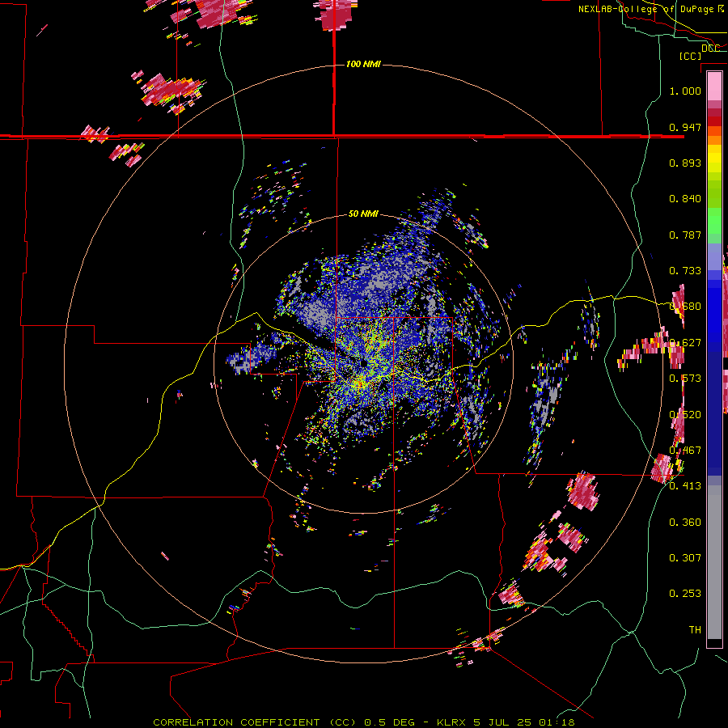Click the 50 NMI range ring label
Screen dimensions: 728x728
pyautogui.click(x=363, y=214)
